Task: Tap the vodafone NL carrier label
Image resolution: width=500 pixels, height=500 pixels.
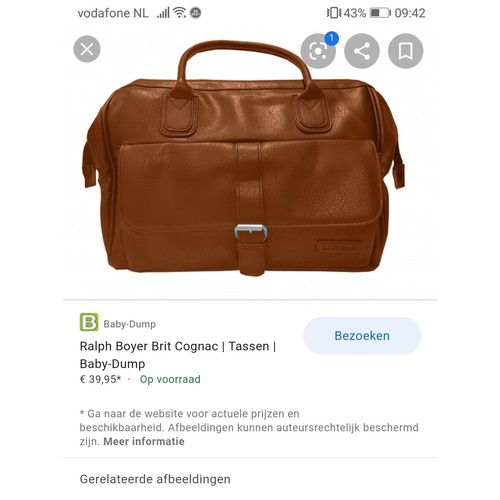Action: coord(113,13)
